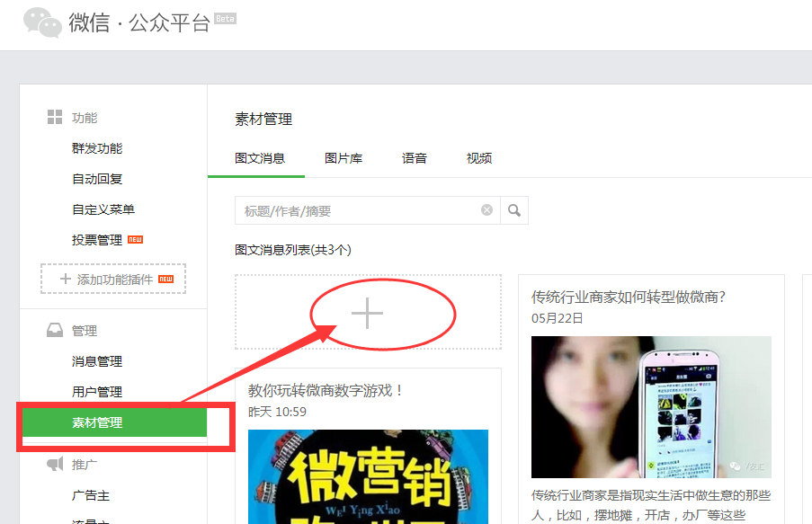This screenshot has width=812, height=524.
Task: Switch to the 图片库 tab
Action: [344, 158]
